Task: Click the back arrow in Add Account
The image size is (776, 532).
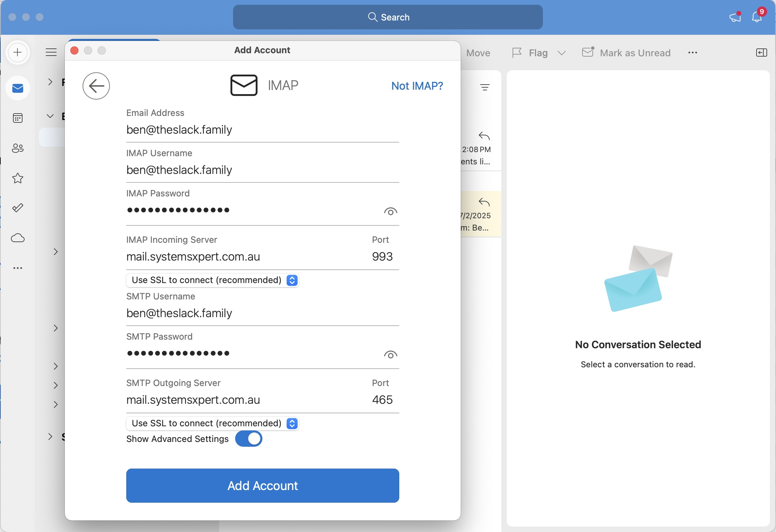Action: [96, 86]
